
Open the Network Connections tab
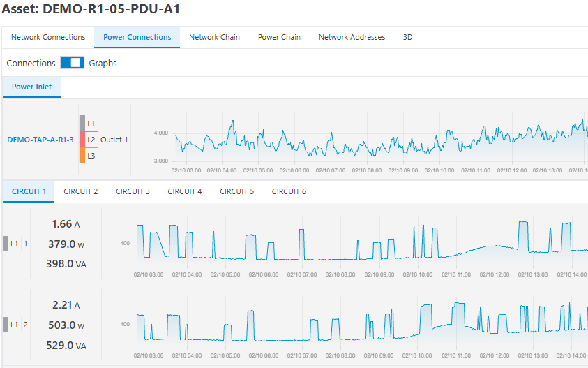click(48, 37)
